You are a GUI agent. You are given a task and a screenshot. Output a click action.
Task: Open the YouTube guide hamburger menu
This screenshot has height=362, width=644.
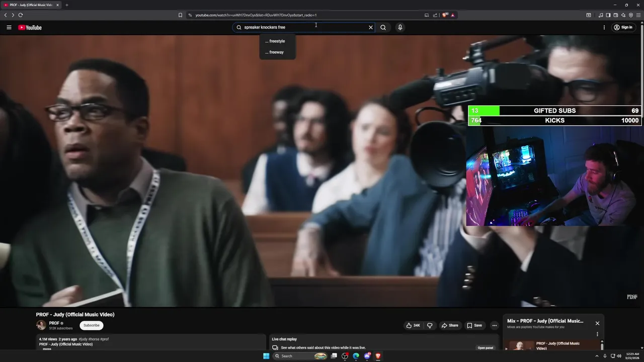(x=9, y=28)
